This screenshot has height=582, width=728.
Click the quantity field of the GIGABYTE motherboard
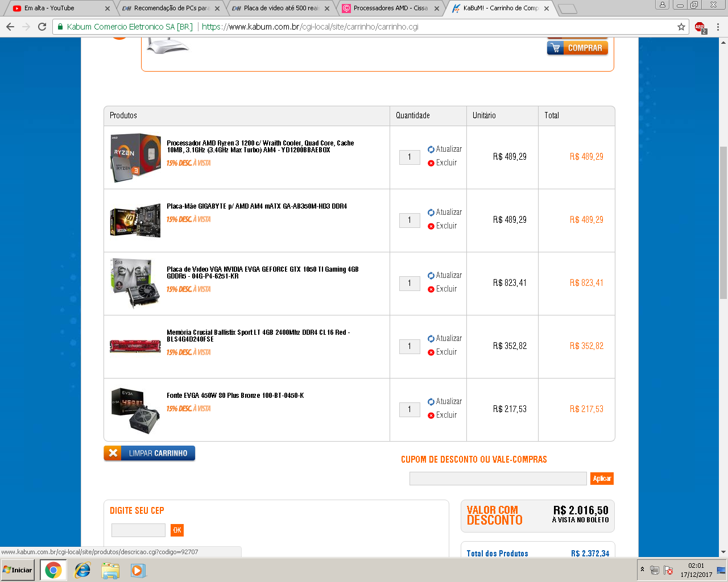[409, 221]
